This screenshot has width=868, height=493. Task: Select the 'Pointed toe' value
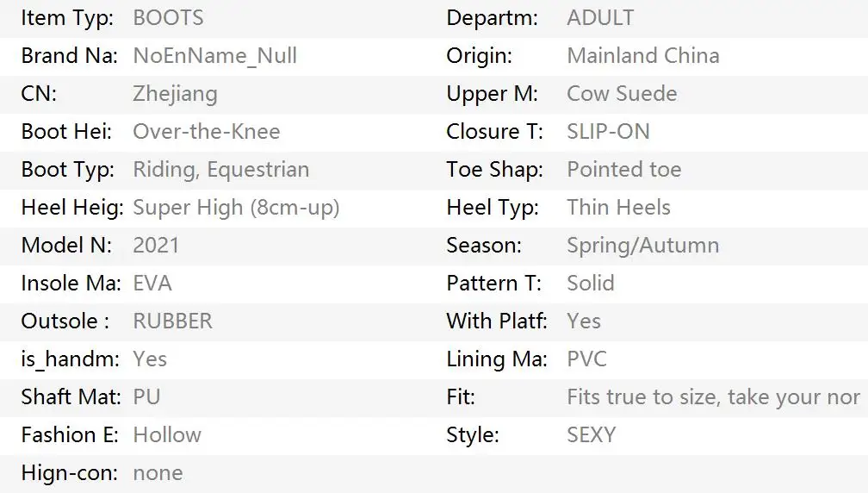point(623,169)
